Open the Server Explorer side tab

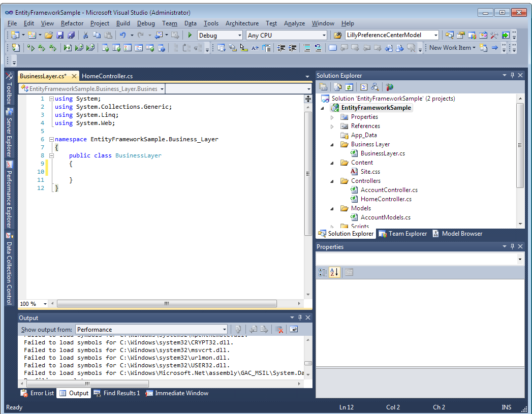[9, 133]
